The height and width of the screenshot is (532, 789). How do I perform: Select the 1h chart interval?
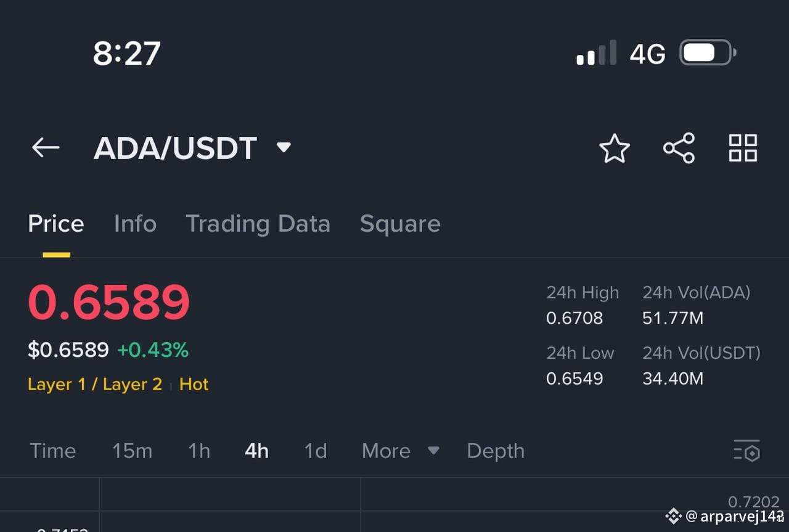tap(199, 451)
